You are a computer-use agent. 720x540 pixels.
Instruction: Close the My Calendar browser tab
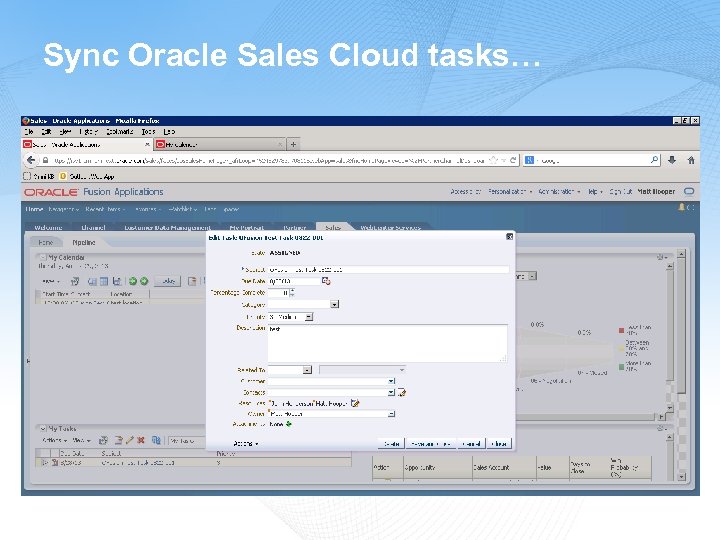[x=280, y=145]
